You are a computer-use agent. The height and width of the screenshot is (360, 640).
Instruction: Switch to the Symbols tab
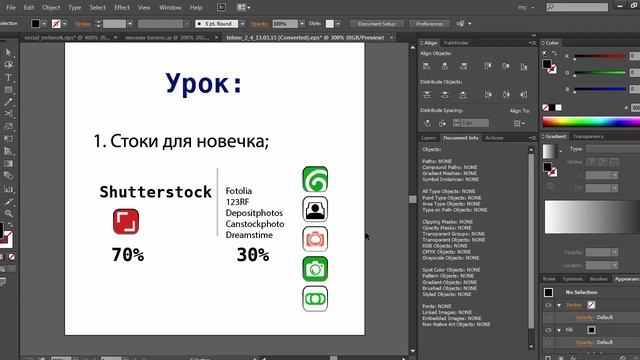pyautogui.click(x=573, y=279)
